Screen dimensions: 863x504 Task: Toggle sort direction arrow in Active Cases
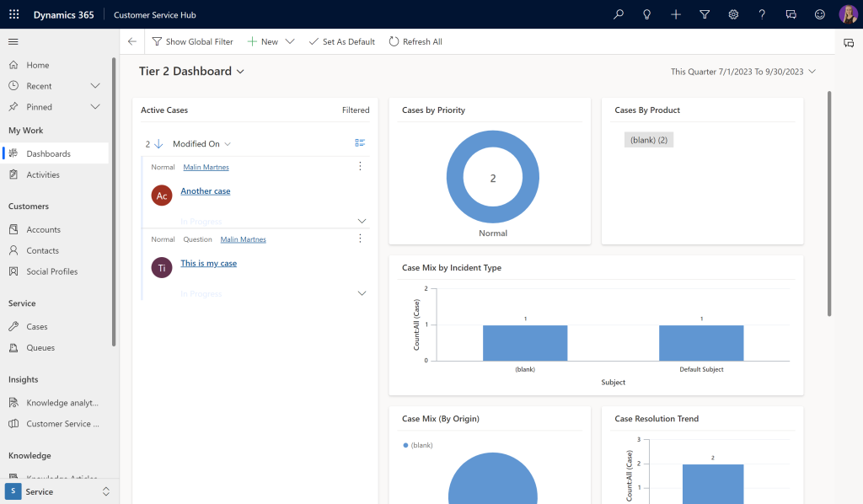tap(158, 144)
